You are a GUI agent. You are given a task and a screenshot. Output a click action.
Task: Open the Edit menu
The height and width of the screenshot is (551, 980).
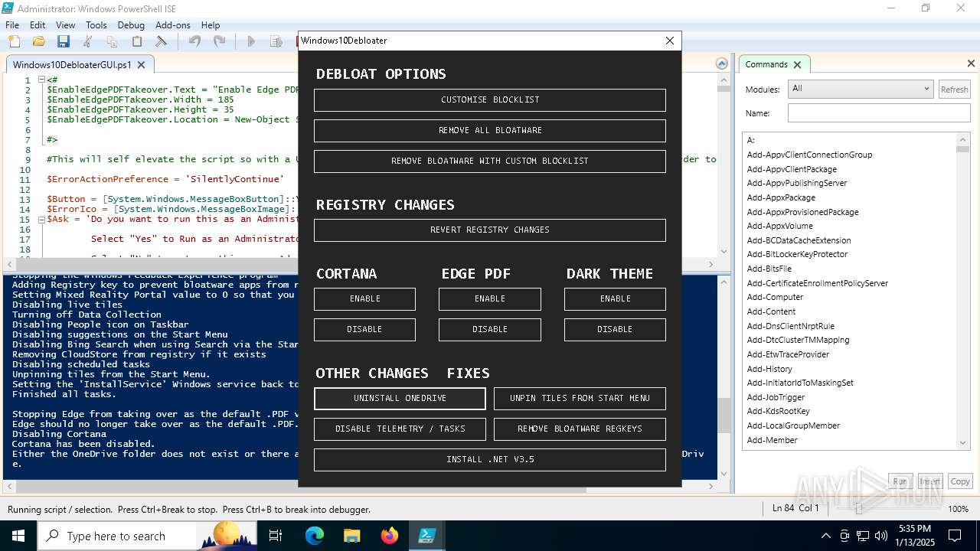coord(38,25)
